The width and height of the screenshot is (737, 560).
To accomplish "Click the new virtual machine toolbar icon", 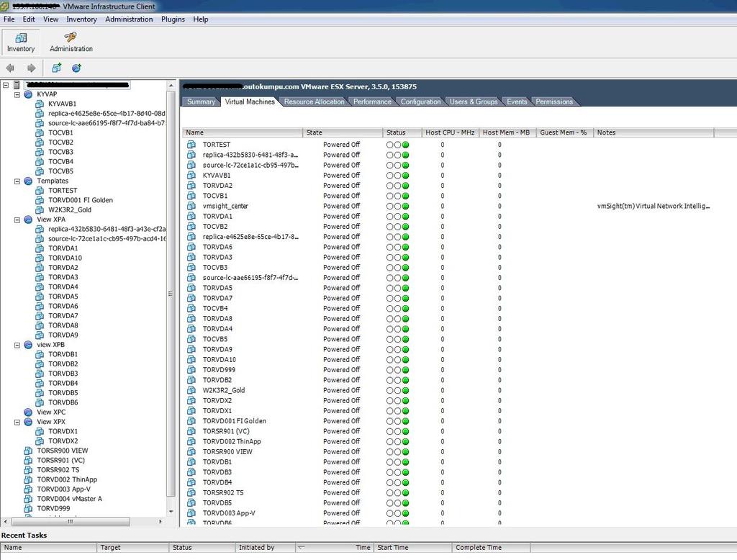I will pyautogui.click(x=56, y=68).
